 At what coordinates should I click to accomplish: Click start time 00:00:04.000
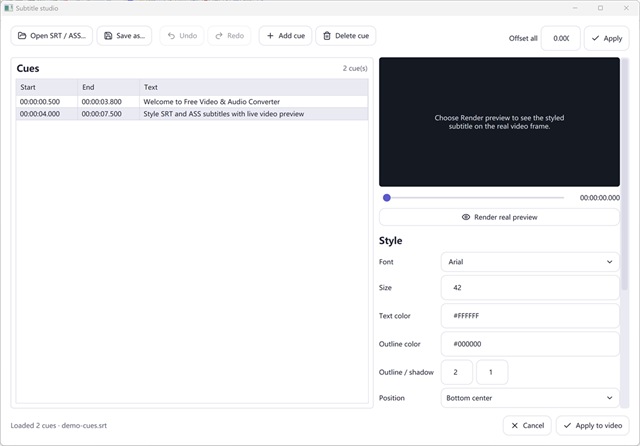(40, 114)
